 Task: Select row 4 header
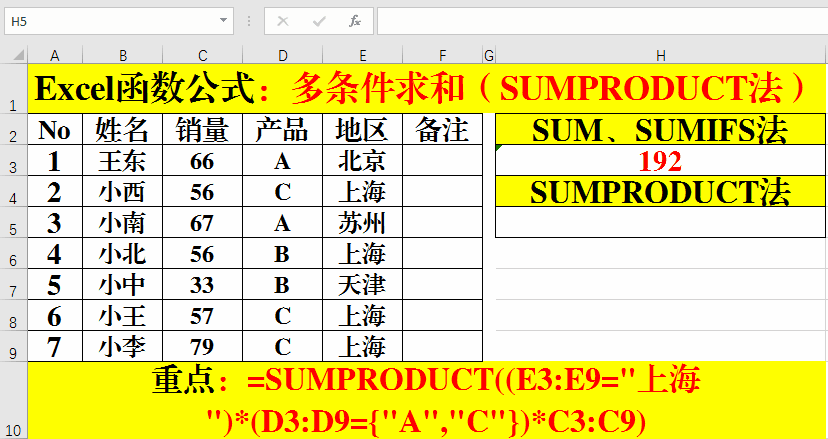point(14,191)
